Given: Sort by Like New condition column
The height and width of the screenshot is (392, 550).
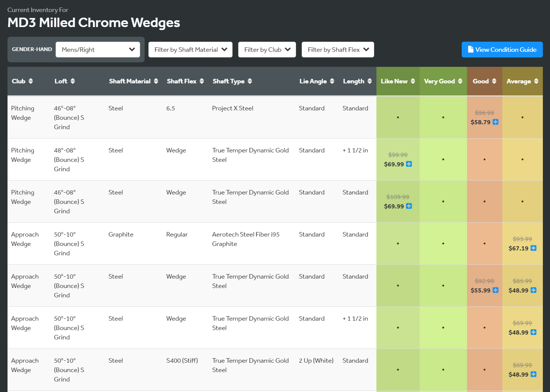Looking at the screenshot, I should coord(398,81).
